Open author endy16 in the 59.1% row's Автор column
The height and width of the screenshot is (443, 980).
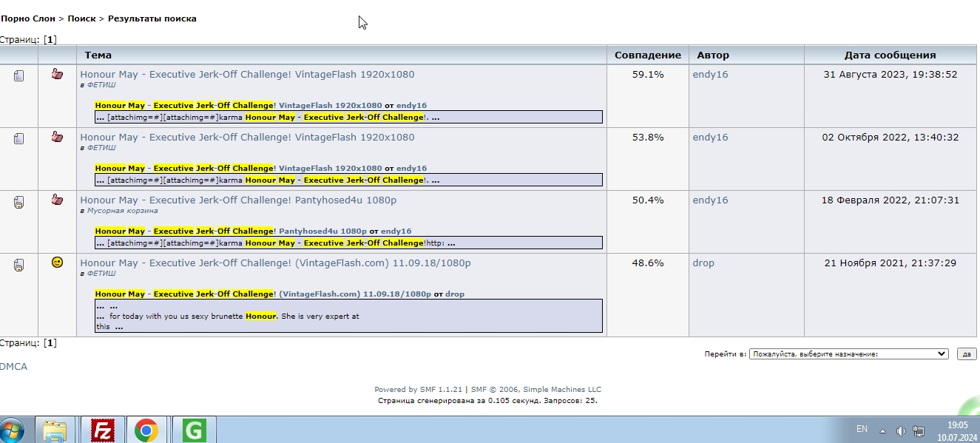coord(710,75)
